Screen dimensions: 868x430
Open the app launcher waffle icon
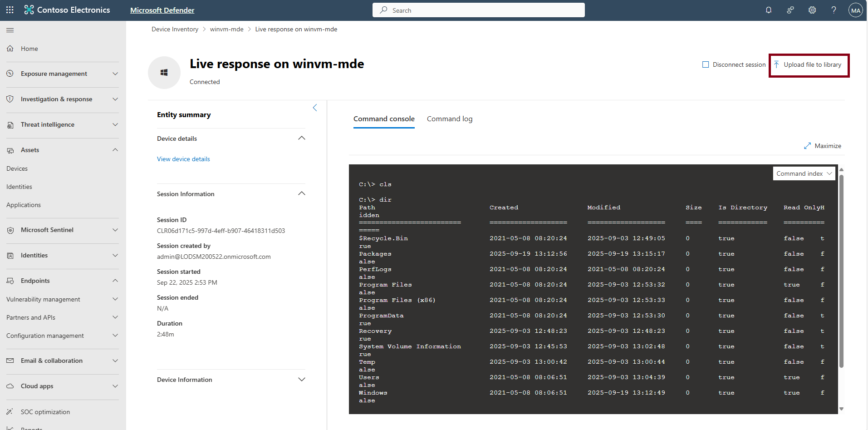tap(10, 10)
